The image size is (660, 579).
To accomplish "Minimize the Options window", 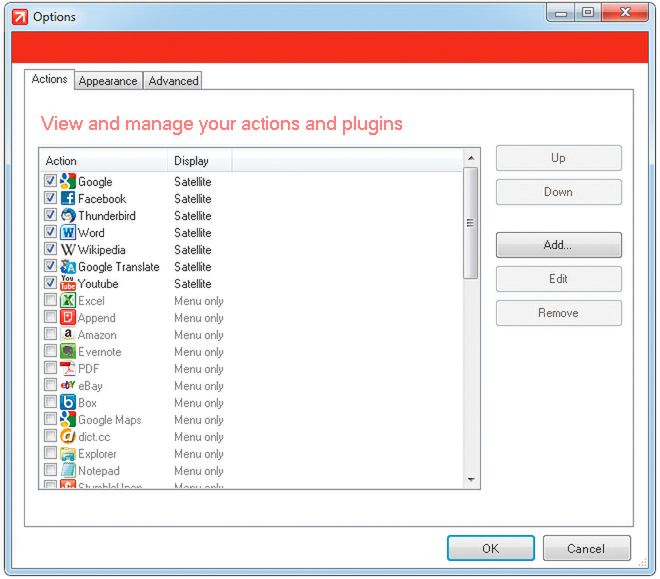I will (561, 13).
